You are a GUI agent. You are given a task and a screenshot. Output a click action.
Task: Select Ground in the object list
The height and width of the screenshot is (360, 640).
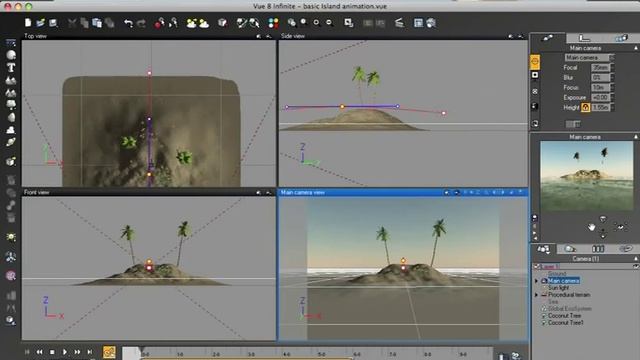tap(557, 273)
